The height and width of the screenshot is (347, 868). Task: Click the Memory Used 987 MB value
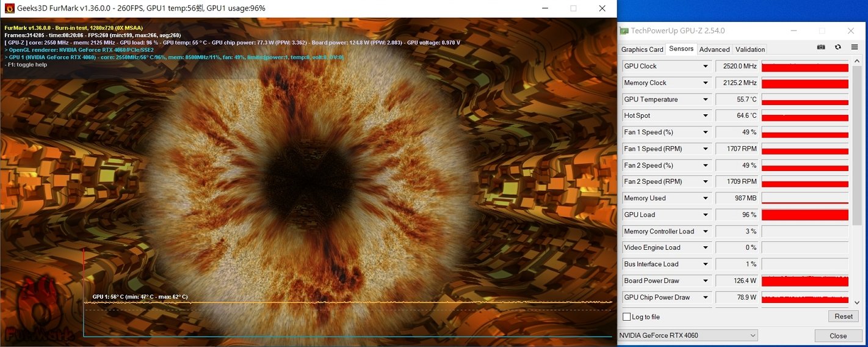click(x=737, y=198)
